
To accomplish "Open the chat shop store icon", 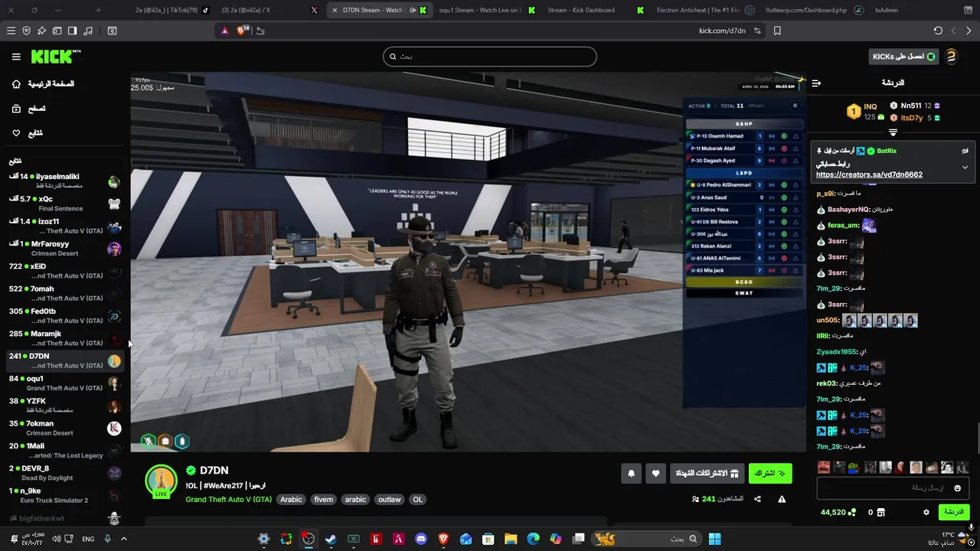I will (880, 512).
